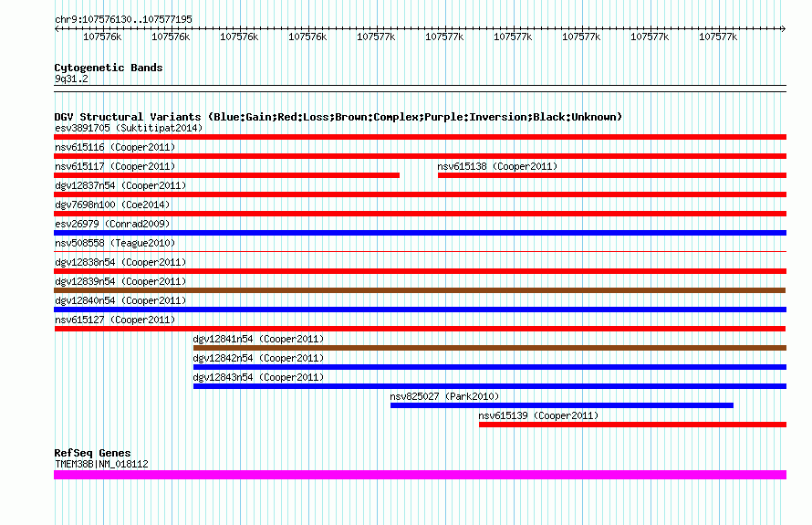812x525 pixels.
Task: Click the Cytogenetic Bands track heading
Action: click(x=109, y=68)
